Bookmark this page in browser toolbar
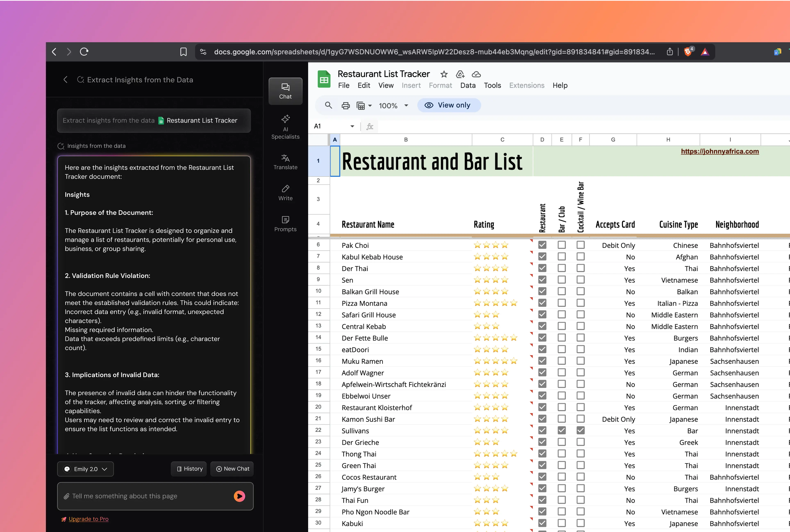Image resolution: width=790 pixels, height=532 pixels. tap(183, 52)
